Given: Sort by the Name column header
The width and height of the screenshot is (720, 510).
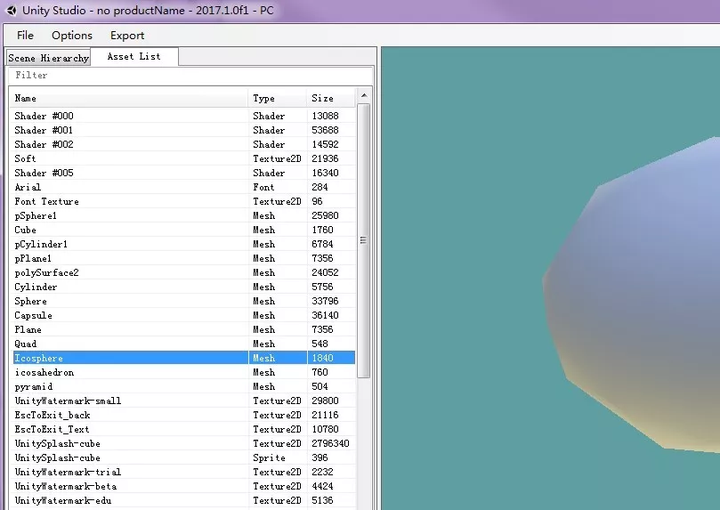Looking at the screenshot, I should pyautogui.click(x=129, y=98).
